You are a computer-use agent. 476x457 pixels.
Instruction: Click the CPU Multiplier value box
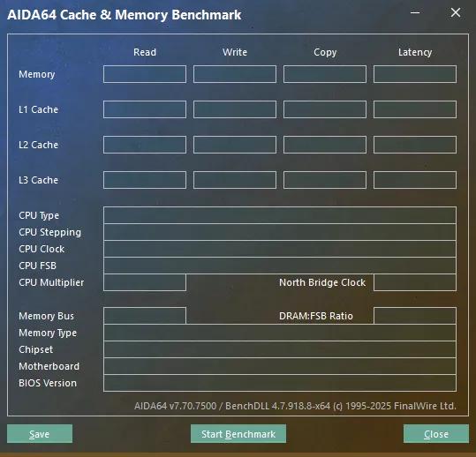tap(145, 282)
